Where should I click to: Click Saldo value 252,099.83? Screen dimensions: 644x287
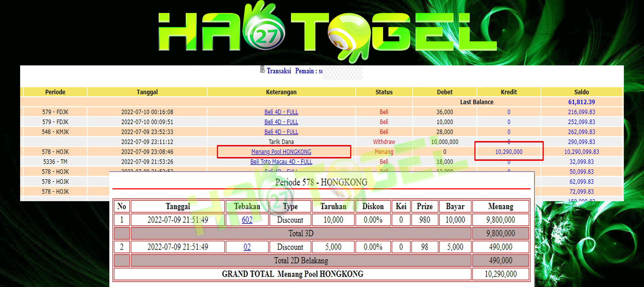(581, 122)
